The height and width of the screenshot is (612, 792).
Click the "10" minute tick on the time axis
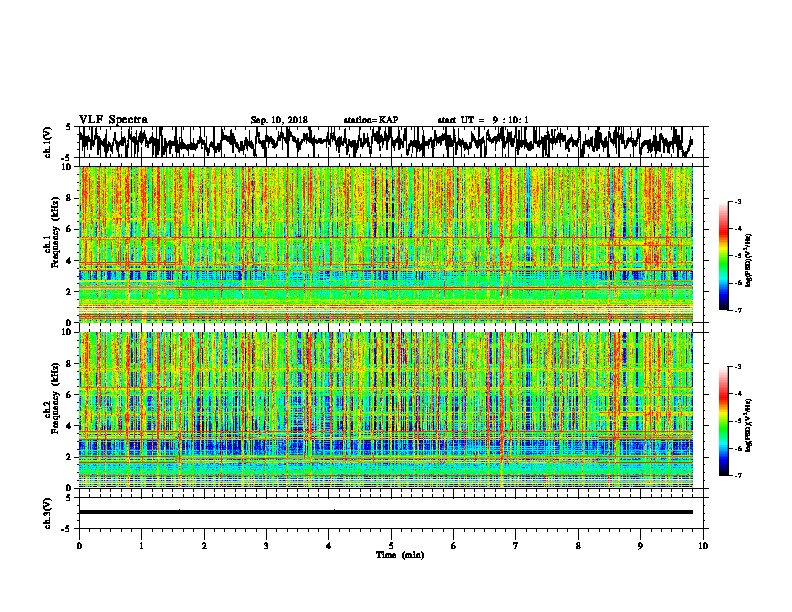click(x=703, y=546)
